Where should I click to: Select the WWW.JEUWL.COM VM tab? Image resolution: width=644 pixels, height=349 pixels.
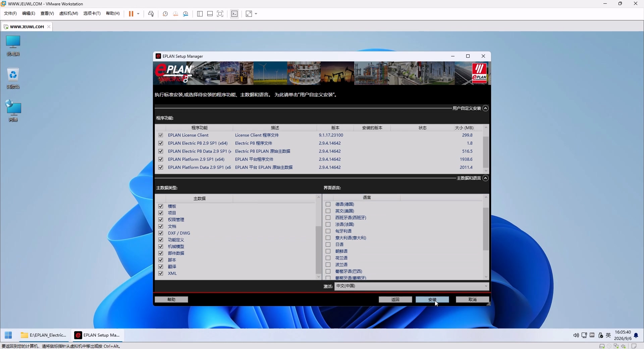point(27,27)
